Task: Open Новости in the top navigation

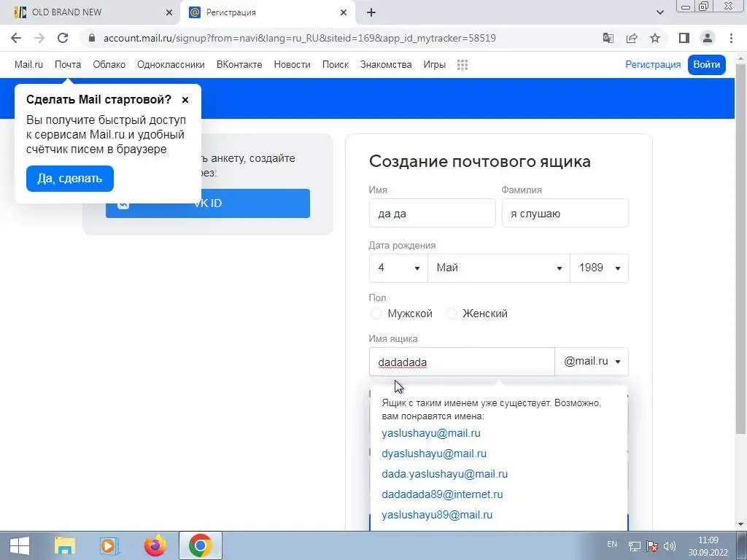Action: [x=292, y=65]
